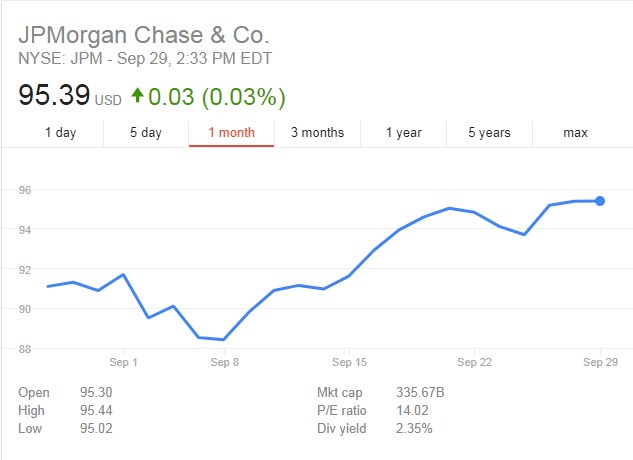The image size is (633, 460).
Task: Click the Sep 1 axis label
Action: (x=123, y=362)
